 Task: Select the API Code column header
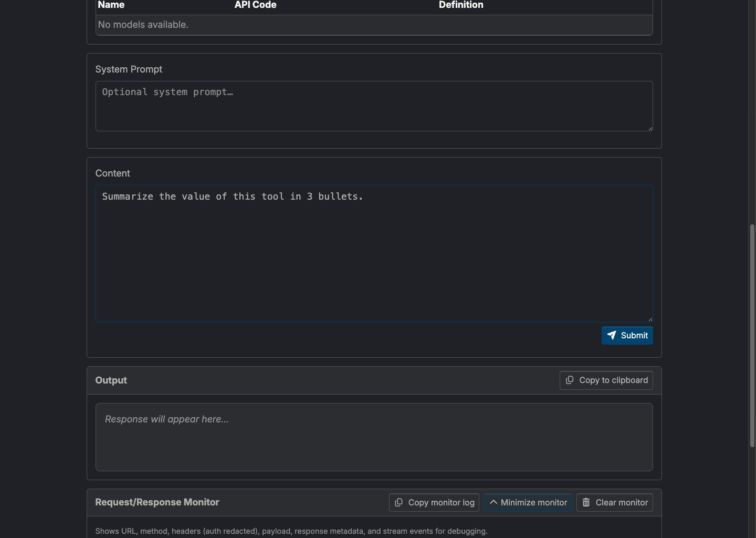point(255,5)
